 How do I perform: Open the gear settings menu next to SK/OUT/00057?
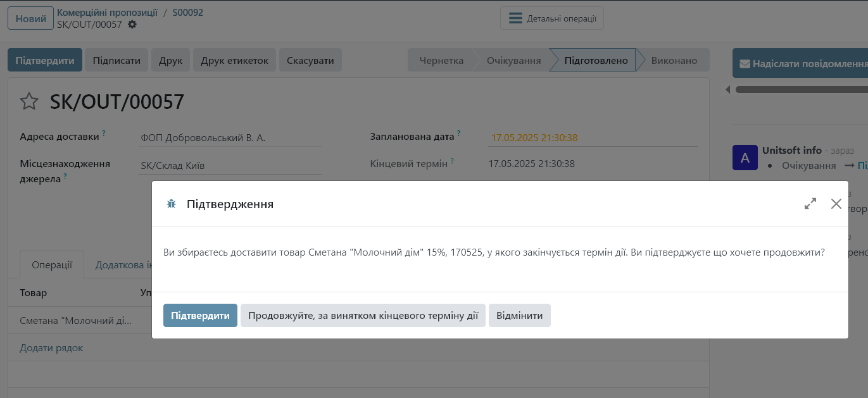click(x=132, y=24)
